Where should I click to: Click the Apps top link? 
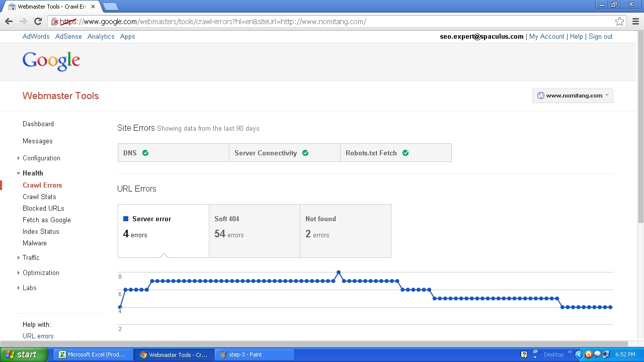[x=128, y=36]
